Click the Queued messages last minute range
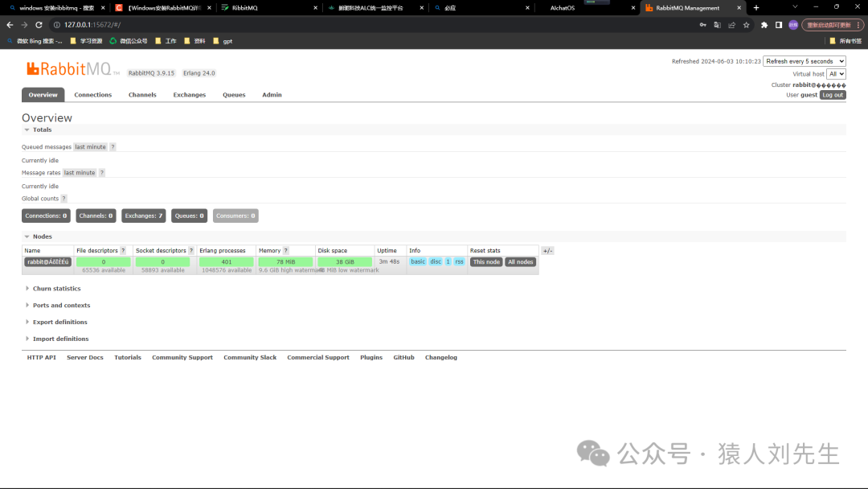This screenshot has width=868, height=489. 90,146
